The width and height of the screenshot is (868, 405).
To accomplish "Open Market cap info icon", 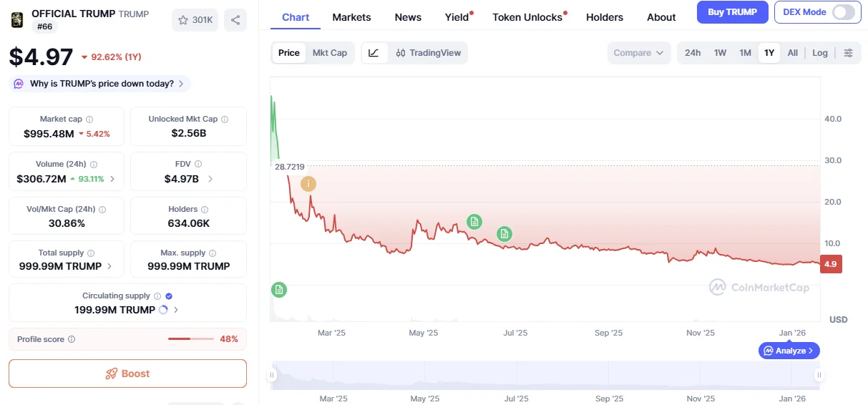I will click(x=89, y=119).
